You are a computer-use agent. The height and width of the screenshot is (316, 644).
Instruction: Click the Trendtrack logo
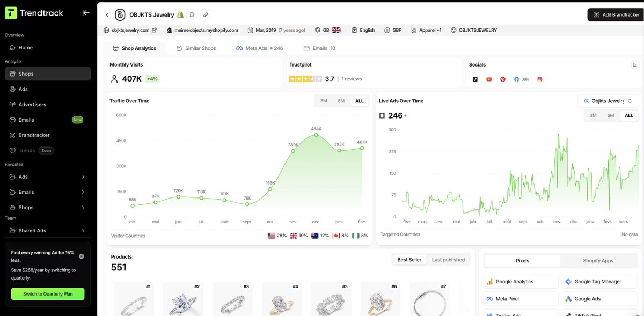coord(34,13)
